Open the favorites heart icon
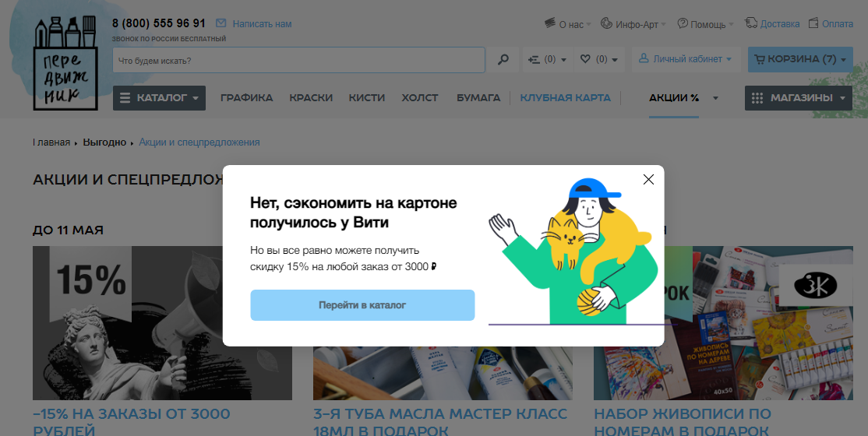Screen dimensions: 868x436 [585, 59]
